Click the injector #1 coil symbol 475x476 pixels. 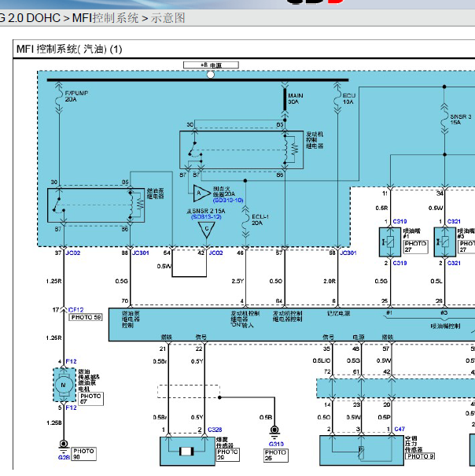pyautogui.click(x=390, y=242)
